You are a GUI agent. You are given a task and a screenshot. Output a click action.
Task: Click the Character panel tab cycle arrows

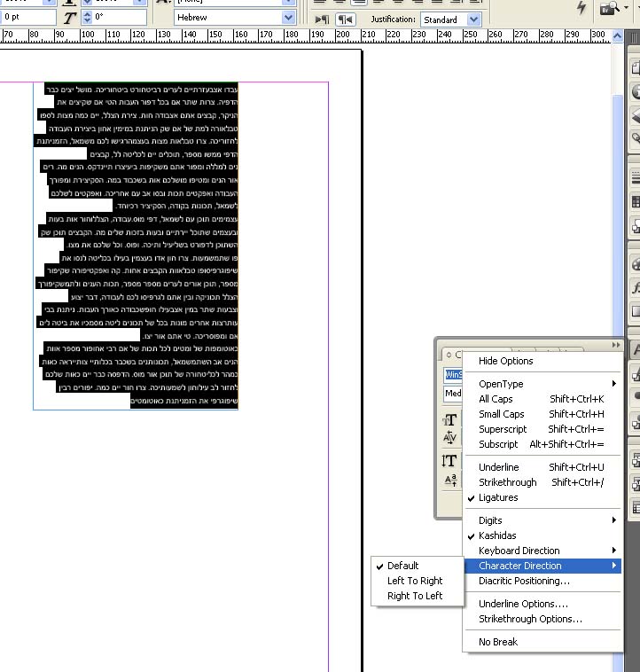click(x=449, y=355)
